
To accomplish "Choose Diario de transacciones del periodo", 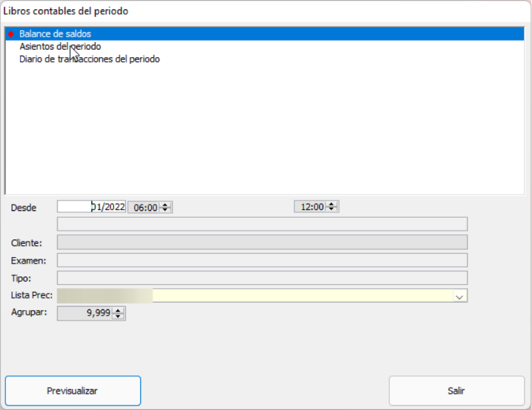I will tap(90, 59).
